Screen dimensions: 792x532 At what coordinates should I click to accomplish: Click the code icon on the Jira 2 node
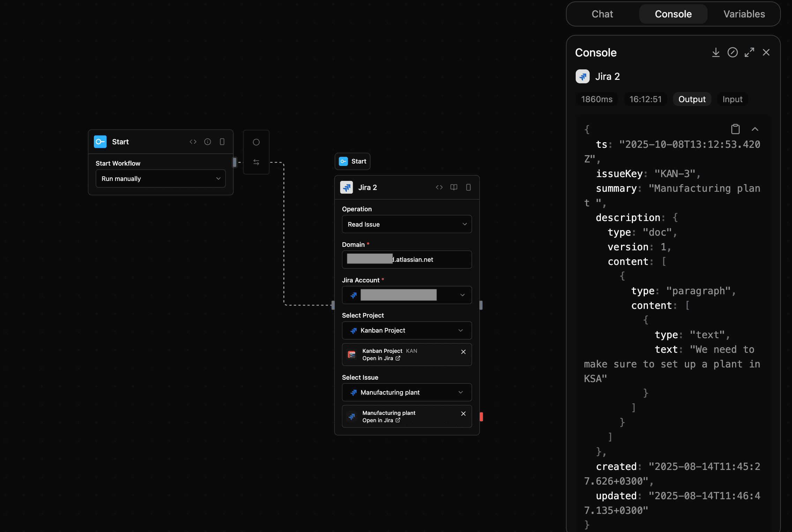(439, 187)
